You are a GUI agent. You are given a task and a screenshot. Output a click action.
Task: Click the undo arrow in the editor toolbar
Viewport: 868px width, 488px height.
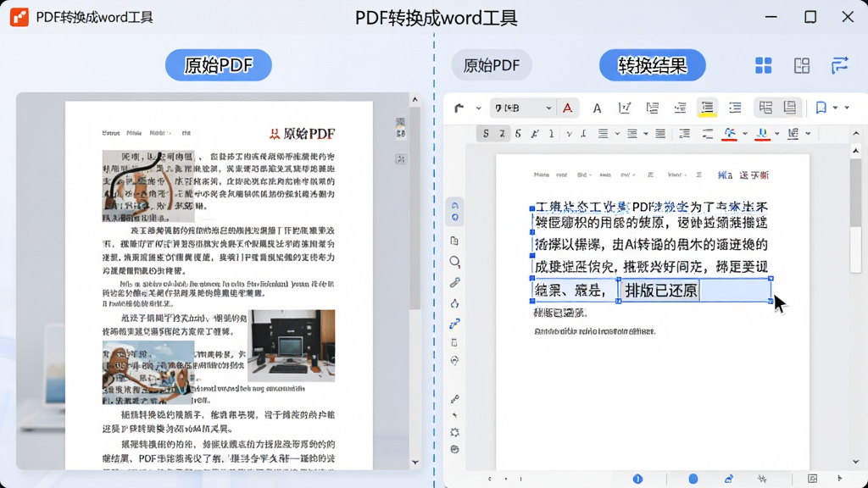459,108
